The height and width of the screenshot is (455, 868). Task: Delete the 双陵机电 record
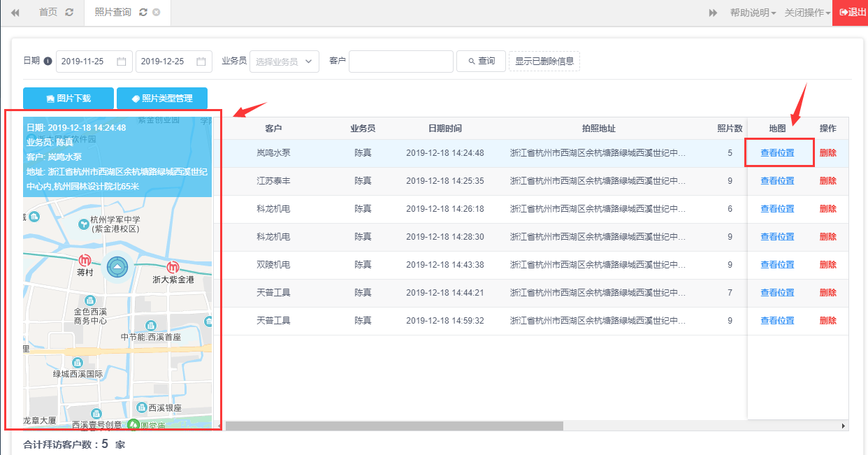tap(827, 264)
